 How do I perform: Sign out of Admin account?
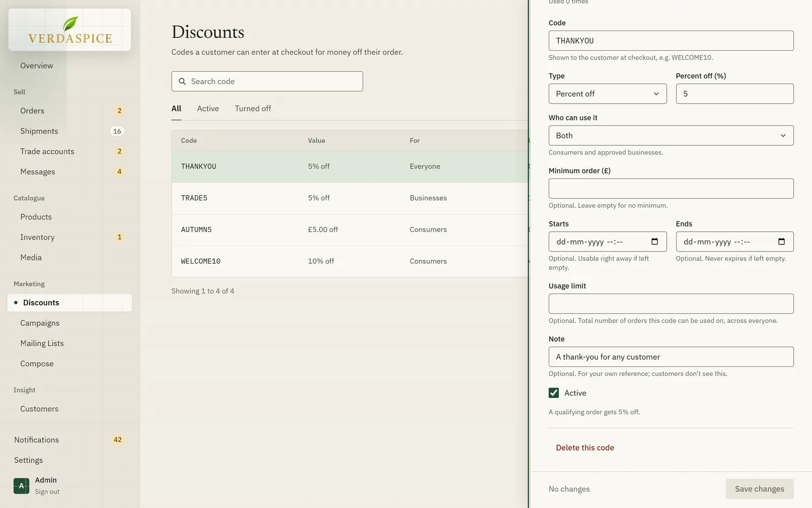pos(47,492)
